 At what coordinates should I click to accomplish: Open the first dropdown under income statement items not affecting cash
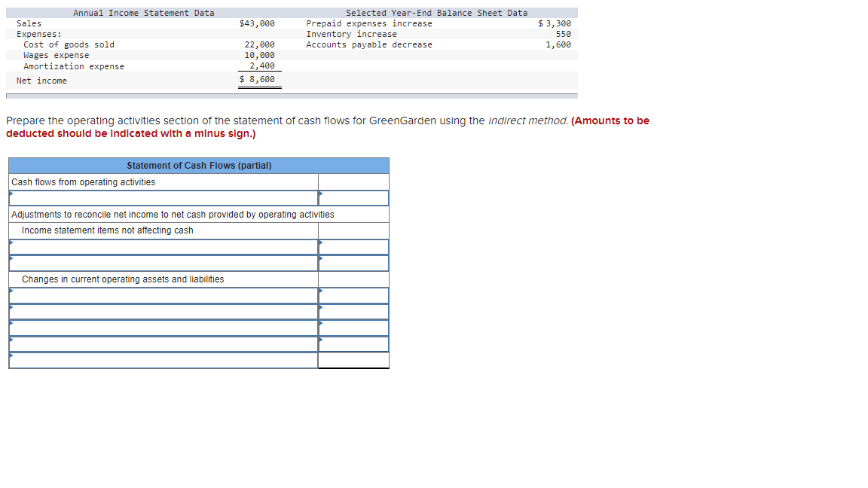pos(162,246)
